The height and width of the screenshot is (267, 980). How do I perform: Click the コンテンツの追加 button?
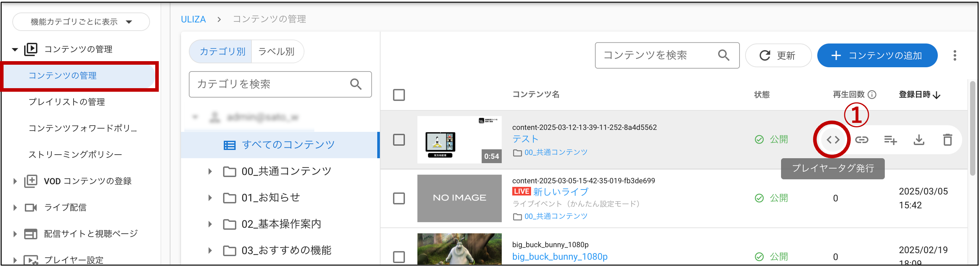[x=877, y=55]
